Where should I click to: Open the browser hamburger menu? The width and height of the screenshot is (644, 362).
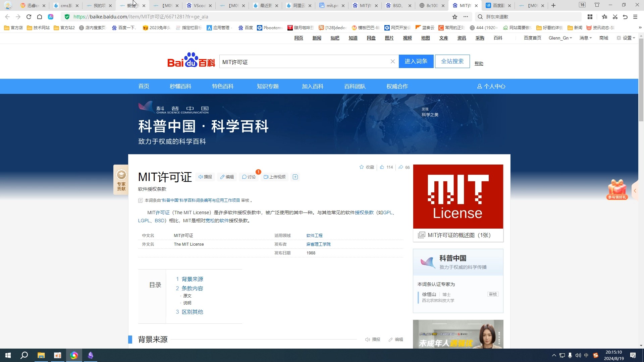pos(635,17)
